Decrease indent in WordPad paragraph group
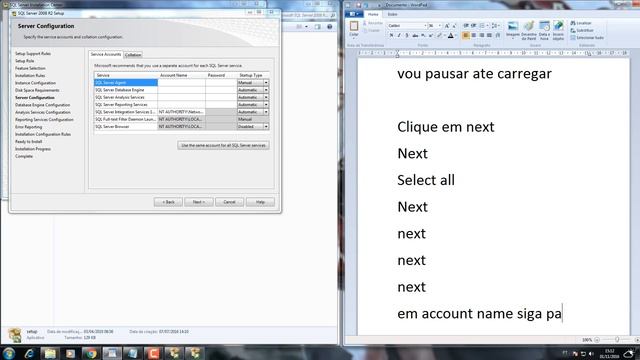 point(466,26)
